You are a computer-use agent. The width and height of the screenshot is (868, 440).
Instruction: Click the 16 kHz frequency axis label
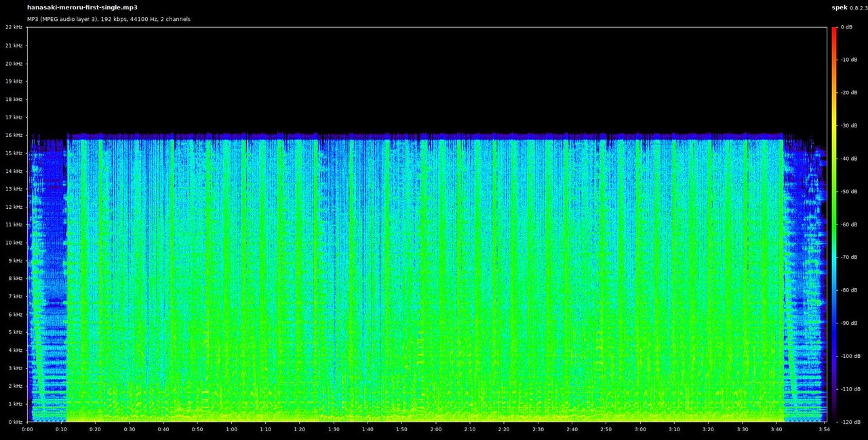tap(15, 135)
